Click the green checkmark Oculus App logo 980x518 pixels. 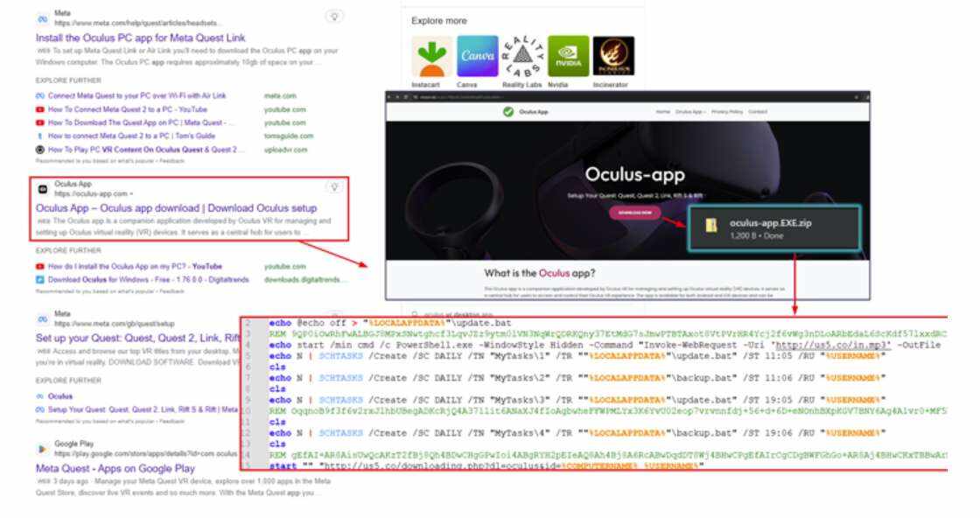[508, 112]
